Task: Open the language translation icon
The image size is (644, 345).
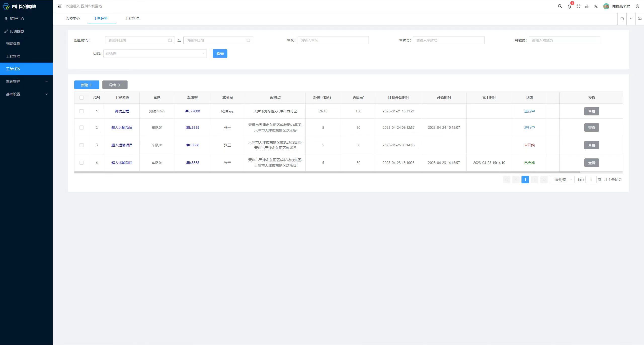Action: click(596, 6)
